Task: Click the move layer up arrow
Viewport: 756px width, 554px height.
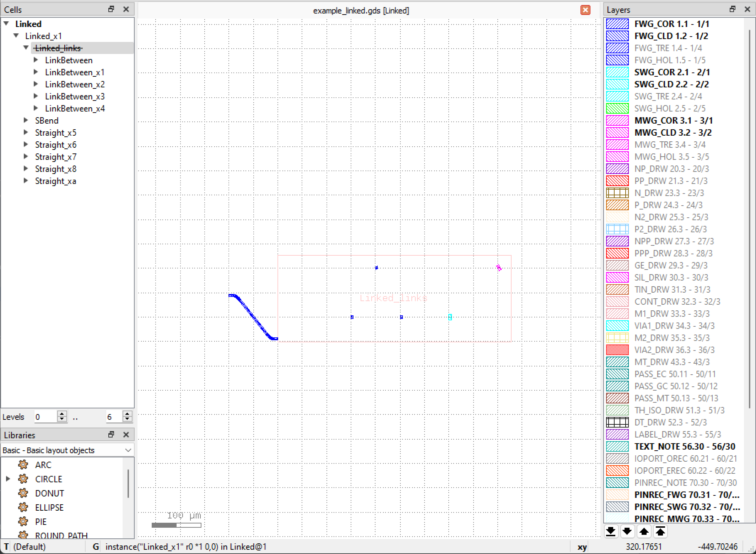Action: coord(644,531)
